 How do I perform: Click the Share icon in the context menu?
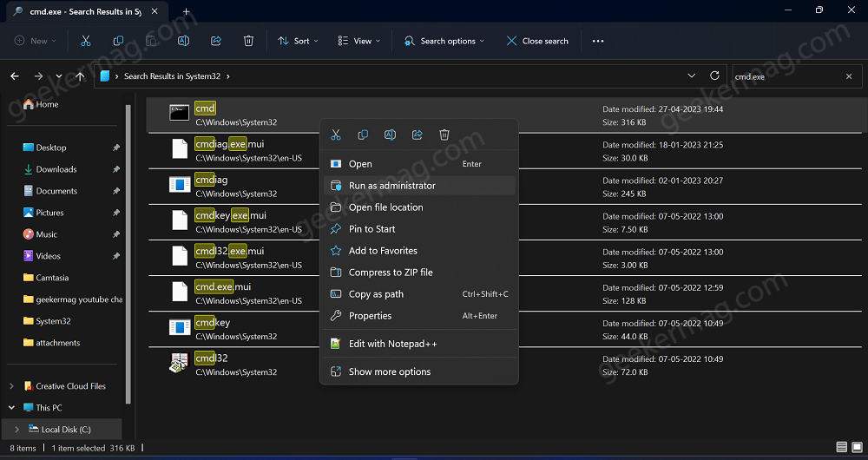click(x=418, y=135)
